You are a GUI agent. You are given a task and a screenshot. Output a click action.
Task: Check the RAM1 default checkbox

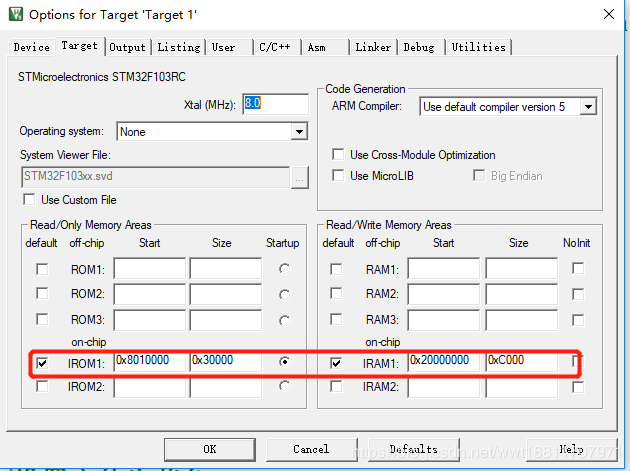336,269
